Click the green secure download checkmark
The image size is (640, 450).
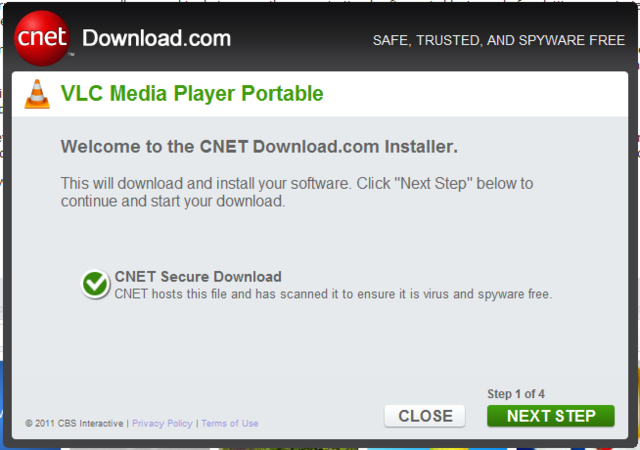[x=96, y=285]
